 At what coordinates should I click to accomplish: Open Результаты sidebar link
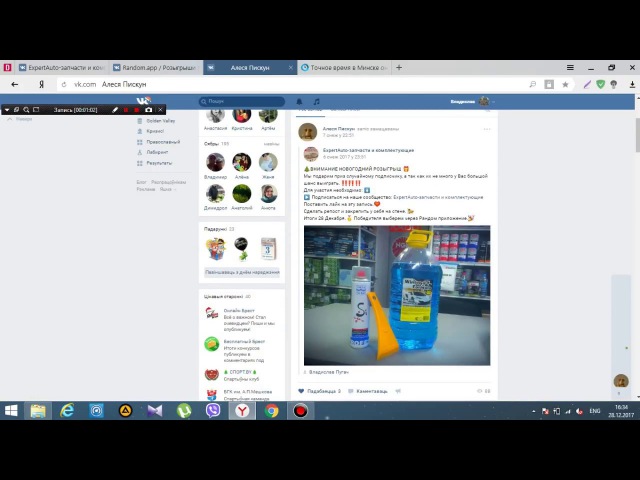click(x=159, y=163)
